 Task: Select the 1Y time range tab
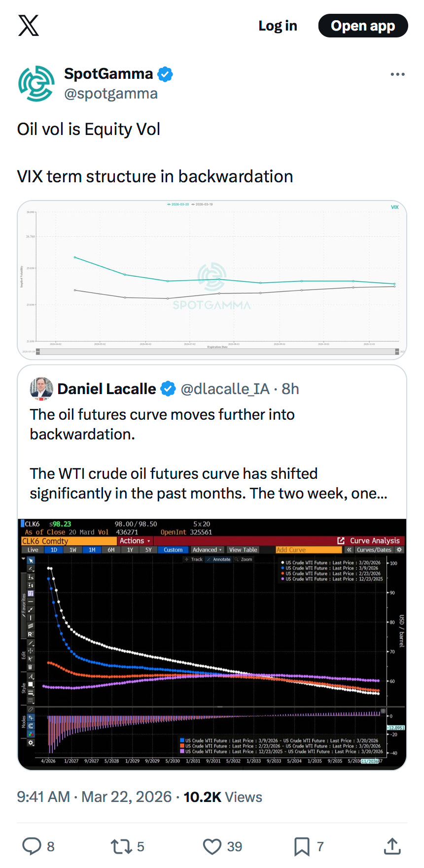[x=130, y=549]
